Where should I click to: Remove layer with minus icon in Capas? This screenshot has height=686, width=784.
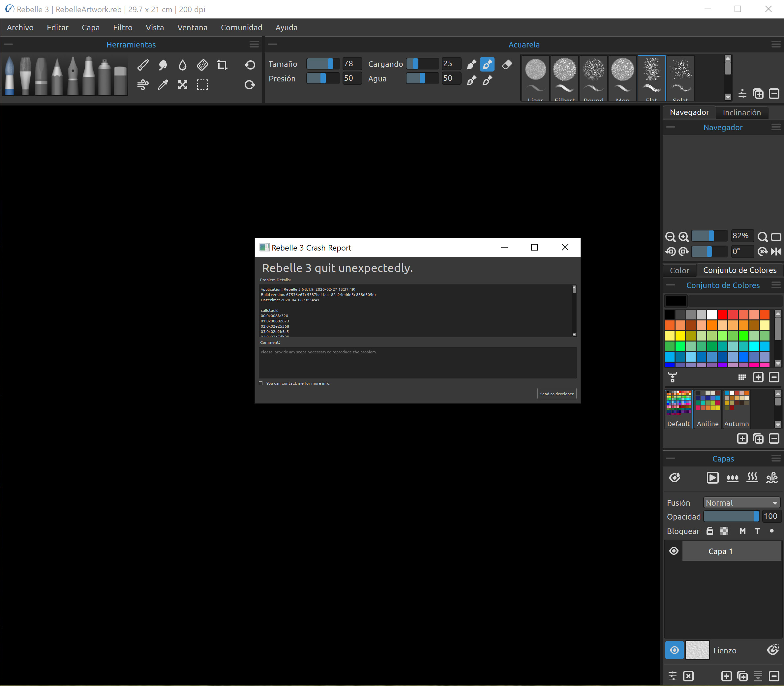[x=774, y=676]
